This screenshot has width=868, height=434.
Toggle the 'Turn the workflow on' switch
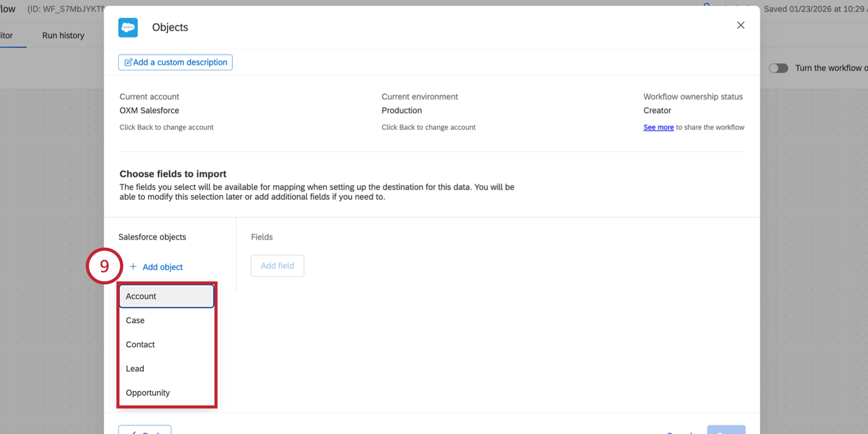coord(778,68)
